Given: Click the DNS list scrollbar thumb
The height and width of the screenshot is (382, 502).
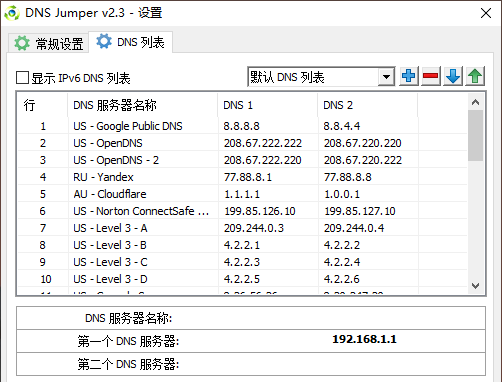Looking at the screenshot, I should (476, 135).
